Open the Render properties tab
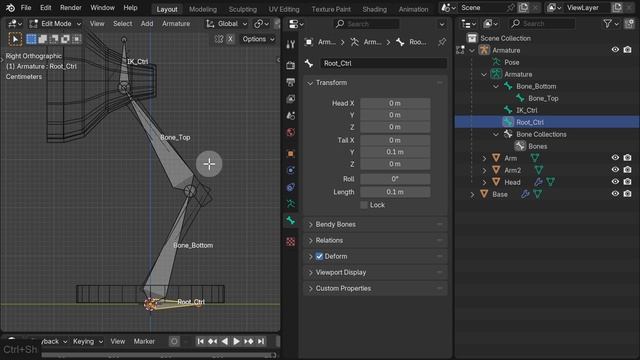This screenshot has width=640, height=360. [291, 65]
